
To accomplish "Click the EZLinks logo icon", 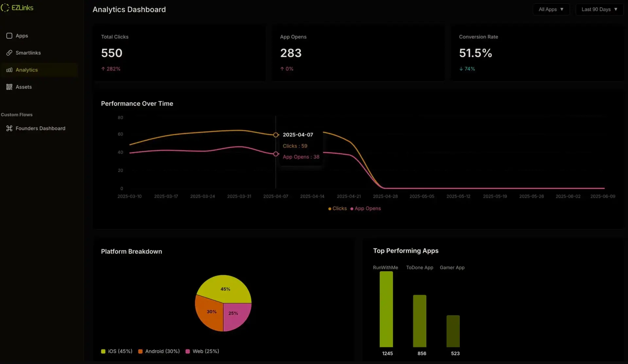I will 5,8.
